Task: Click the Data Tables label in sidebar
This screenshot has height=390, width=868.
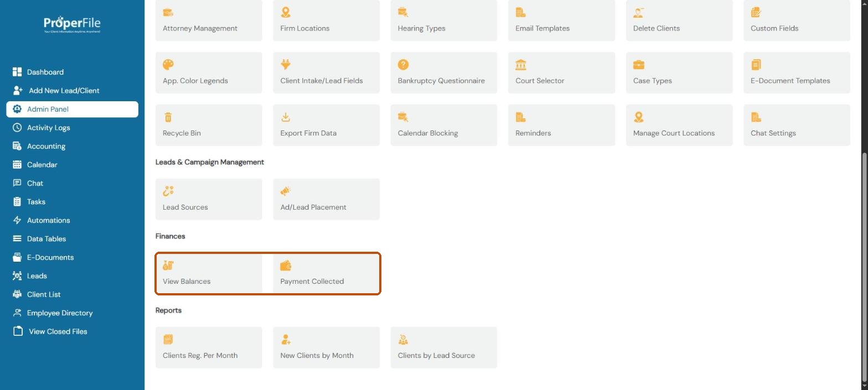Action: click(46, 238)
